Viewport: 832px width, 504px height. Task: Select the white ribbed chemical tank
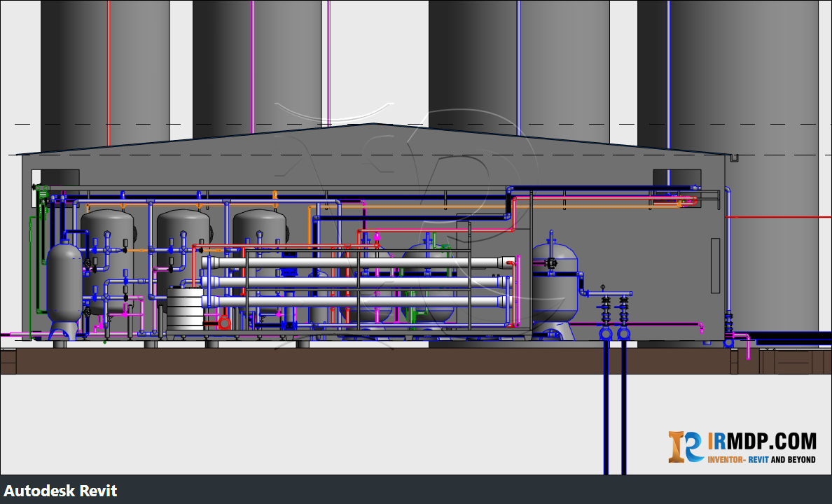[185, 309]
